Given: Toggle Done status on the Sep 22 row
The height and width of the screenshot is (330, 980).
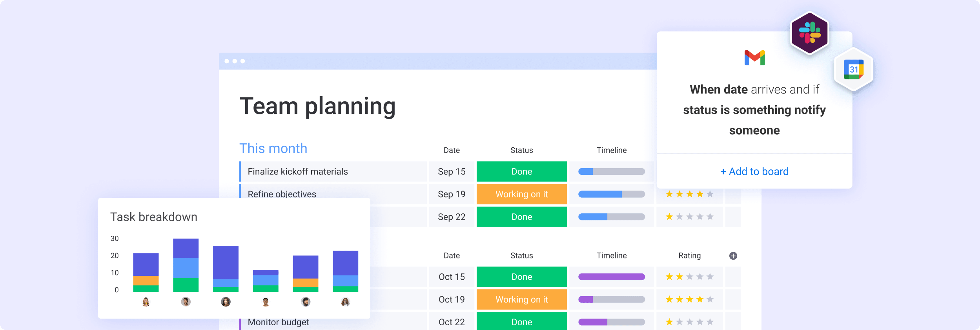Looking at the screenshot, I should point(521,216).
